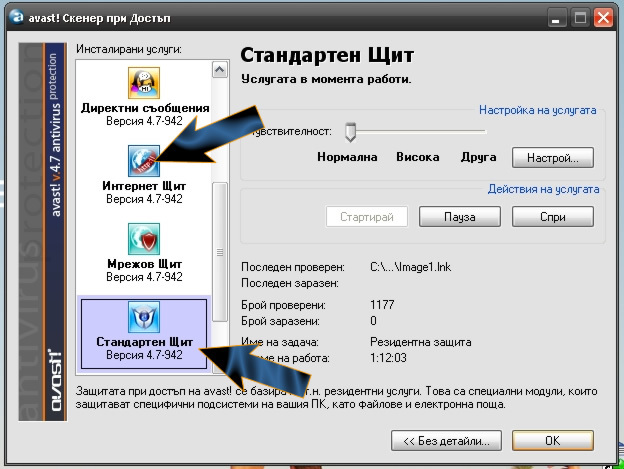Click the disabled Стартирай button
This screenshot has width=624, height=469.
coord(367,217)
